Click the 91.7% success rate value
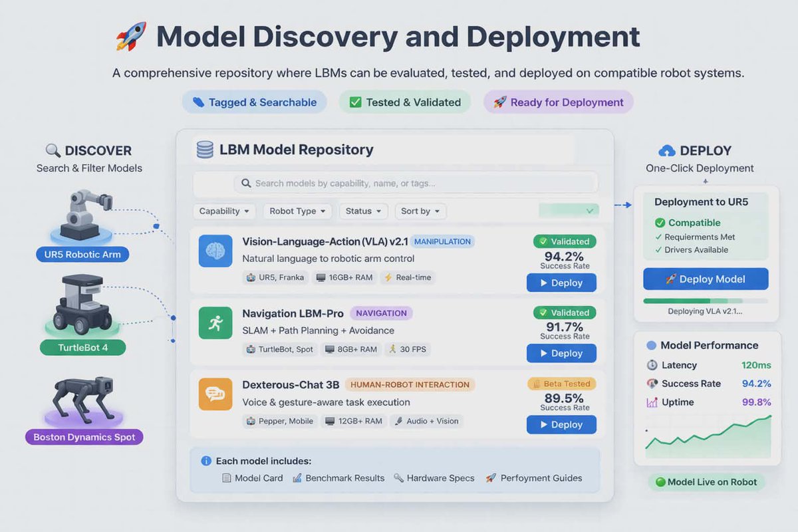Image resolution: width=798 pixels, height=532 pixels. (564, 327)
